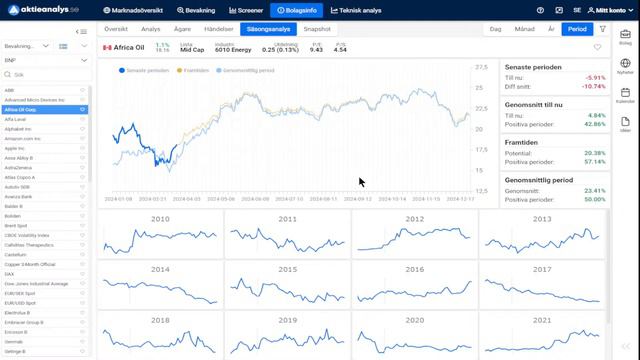The image size is (640, 360).
Task: Focus the Sök search field
Action: [47, 75]
